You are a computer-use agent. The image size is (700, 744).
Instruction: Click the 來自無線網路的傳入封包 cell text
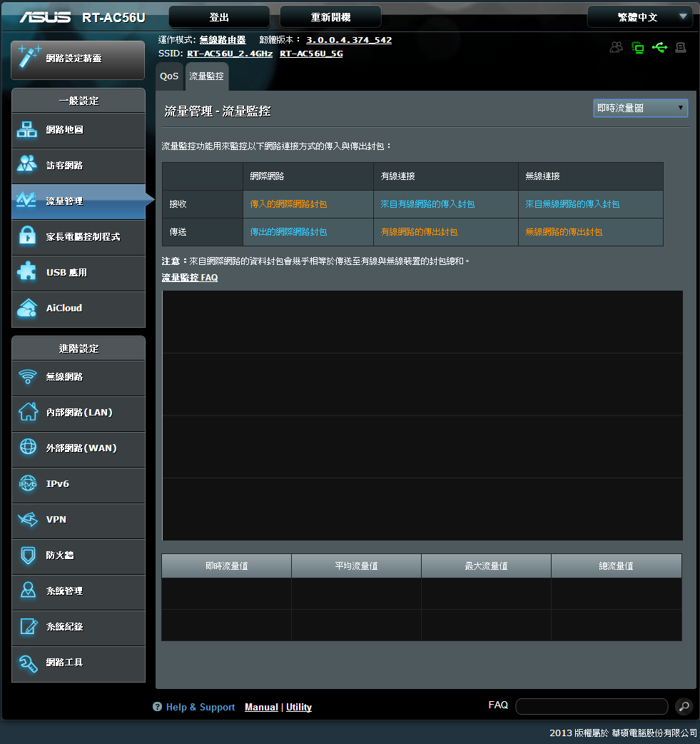coord(572,204)
